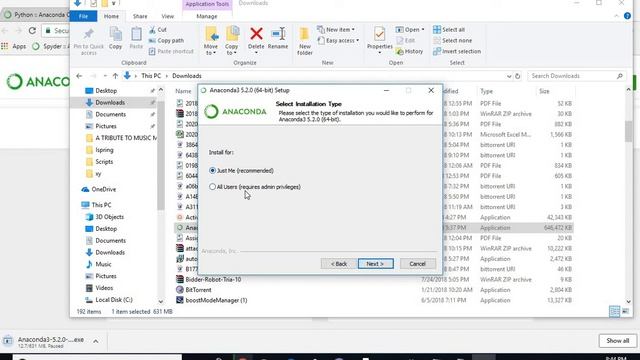Click the History ribbon command
This screenshot has height=360, width=640.
[409, 51]
